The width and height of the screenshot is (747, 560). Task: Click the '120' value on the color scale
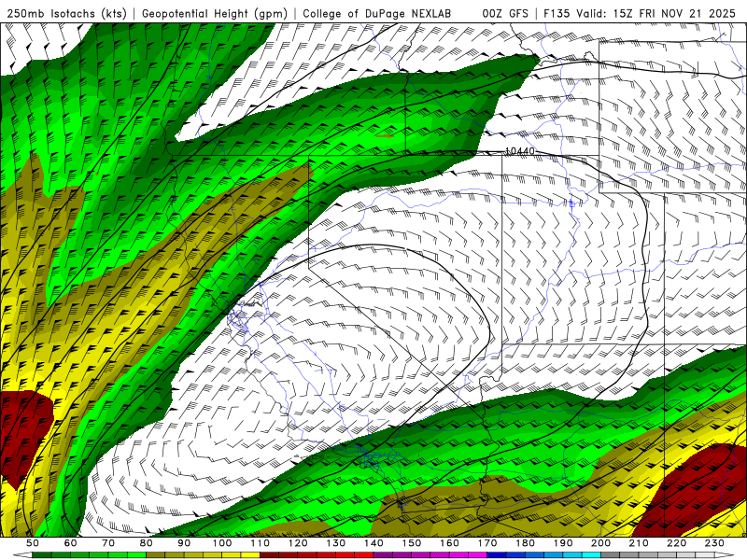pos(298,543)
